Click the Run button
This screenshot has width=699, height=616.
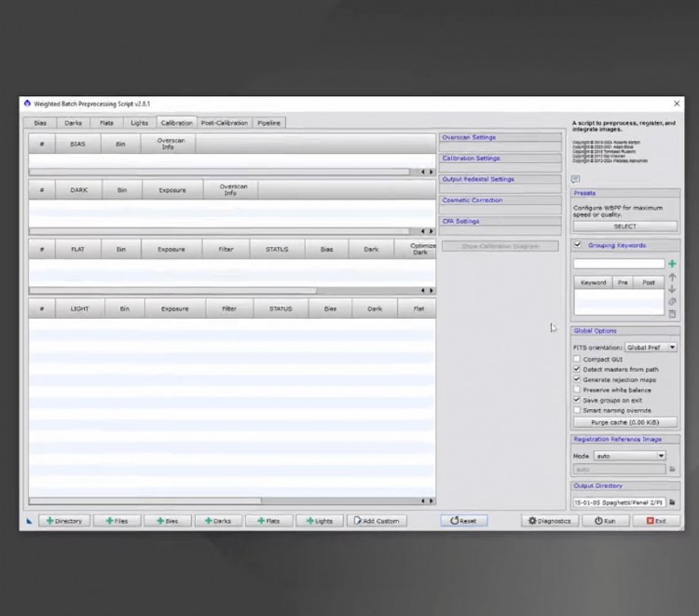pyautogui.click(x=606, y=521)
